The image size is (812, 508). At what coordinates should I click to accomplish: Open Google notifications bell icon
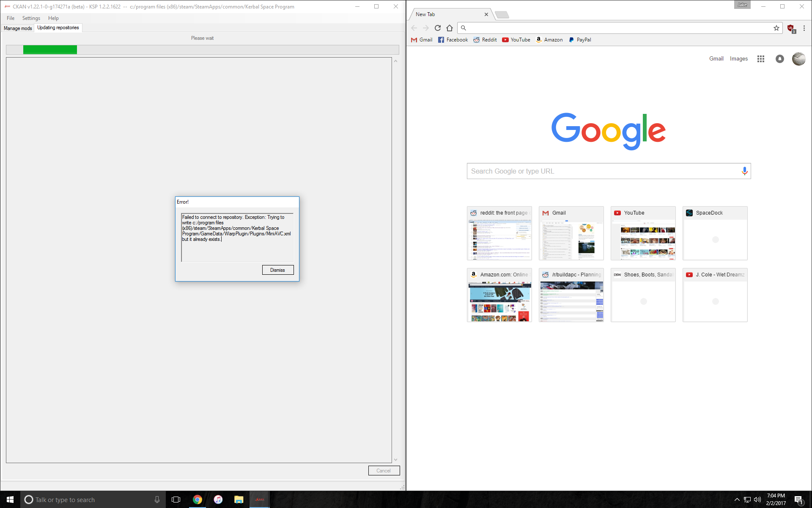coord(780,59)
